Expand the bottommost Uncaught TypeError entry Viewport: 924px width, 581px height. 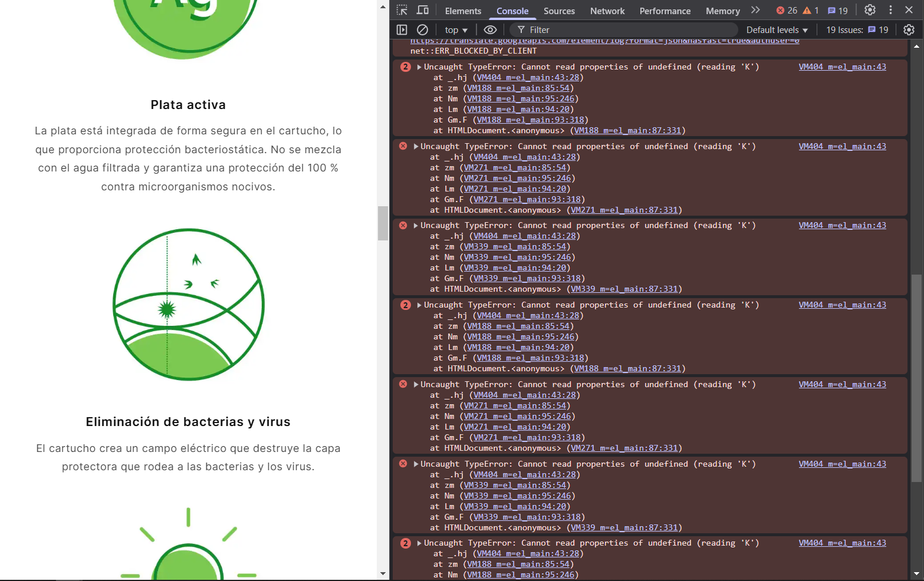pos(419,543)
